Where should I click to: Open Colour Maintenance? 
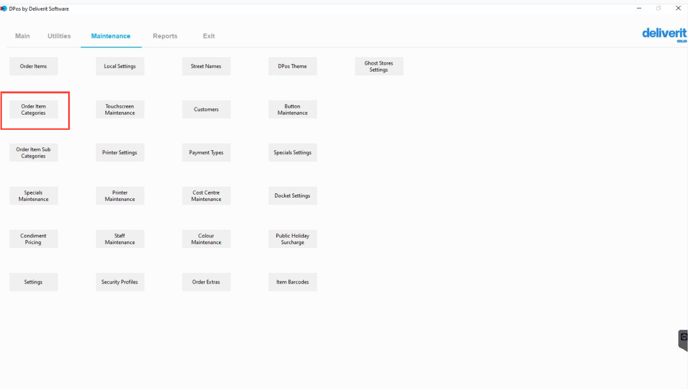point(206,239)
